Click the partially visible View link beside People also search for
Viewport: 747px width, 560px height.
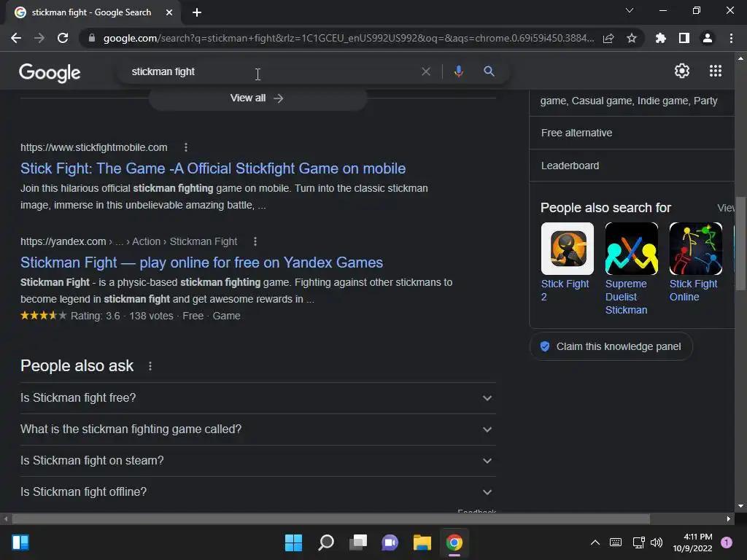tap(726, 208)
